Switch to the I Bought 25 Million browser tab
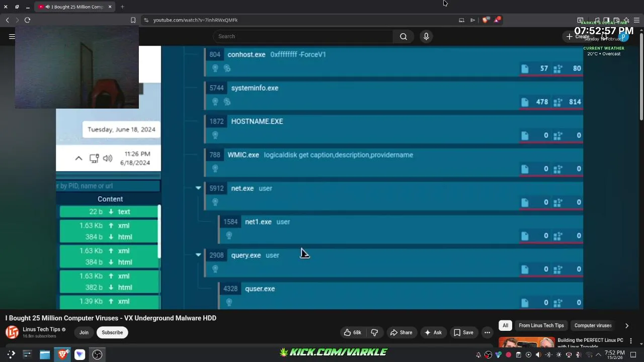The width and height of the screenshot is (644, 362). point(74,7)
